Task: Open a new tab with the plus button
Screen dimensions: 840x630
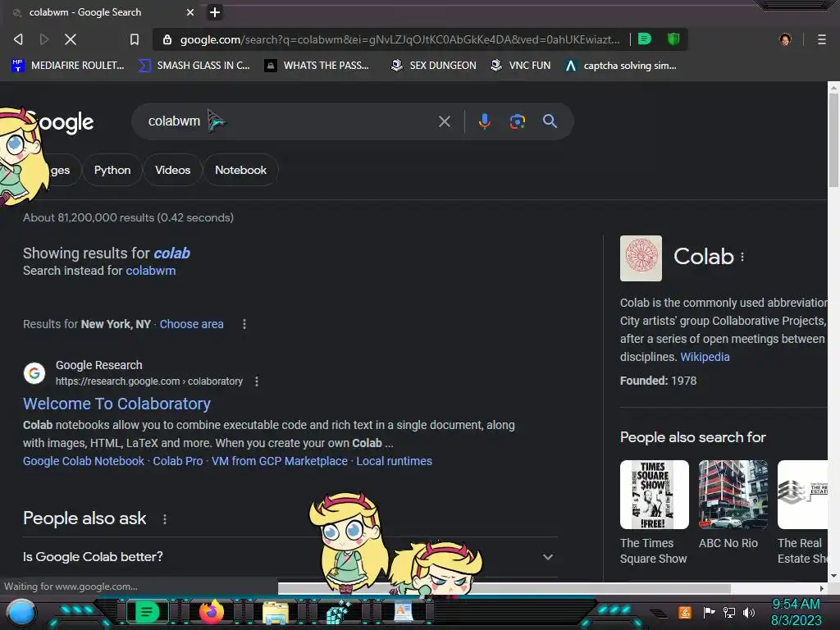Action: (x=215, y=12)
